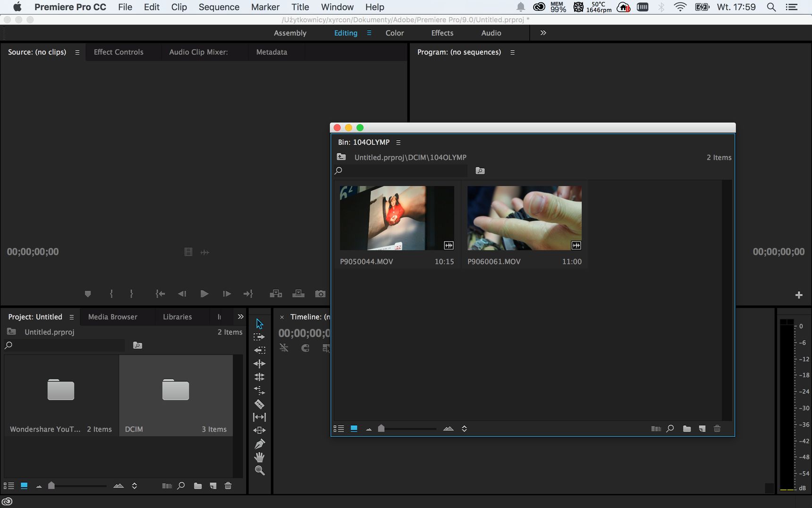Click Find magnifier in Project panel toolbar
812x508 pixels.
tap(181, 486)
